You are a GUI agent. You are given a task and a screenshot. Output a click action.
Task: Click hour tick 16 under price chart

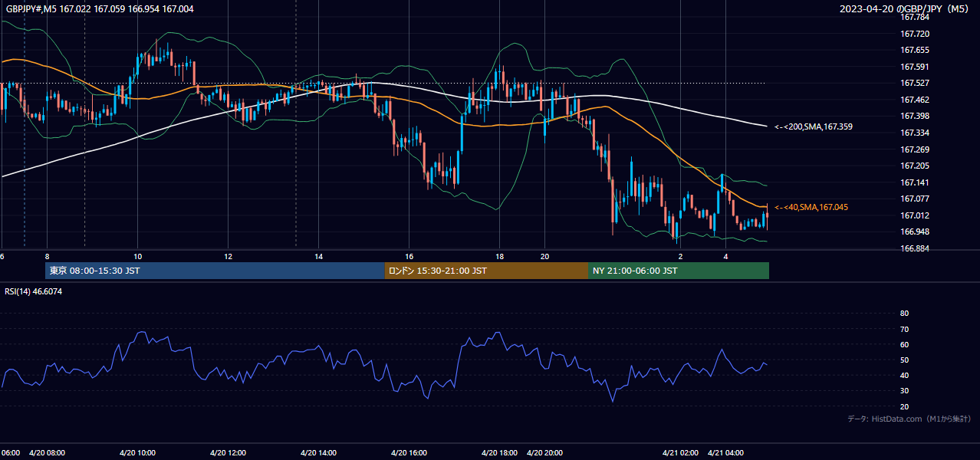pos(409,256)
